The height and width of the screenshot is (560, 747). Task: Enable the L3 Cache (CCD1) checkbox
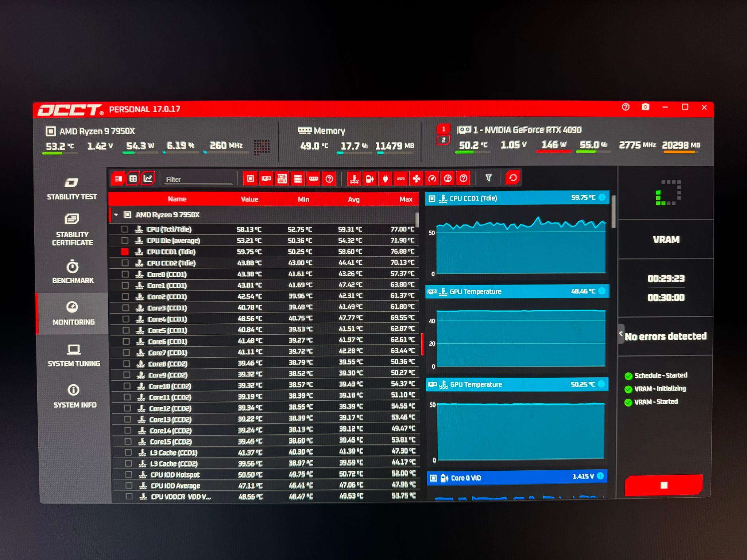pos(128,452)
